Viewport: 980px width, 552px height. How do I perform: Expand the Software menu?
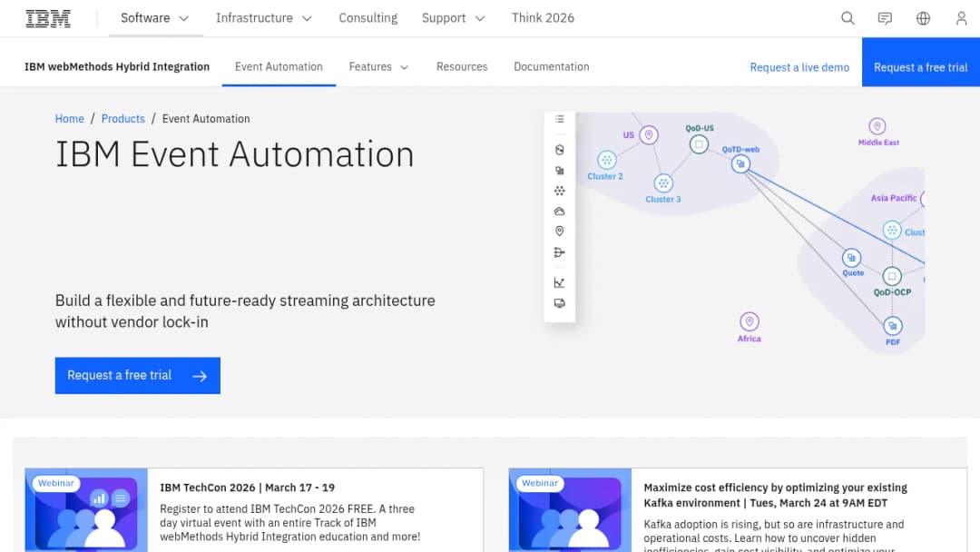coord(155,18)
